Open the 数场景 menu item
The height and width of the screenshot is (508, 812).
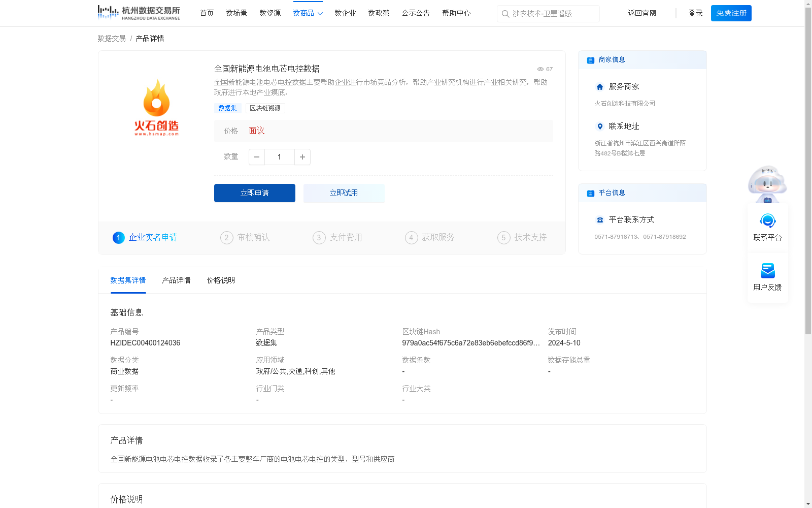point(236,13)
